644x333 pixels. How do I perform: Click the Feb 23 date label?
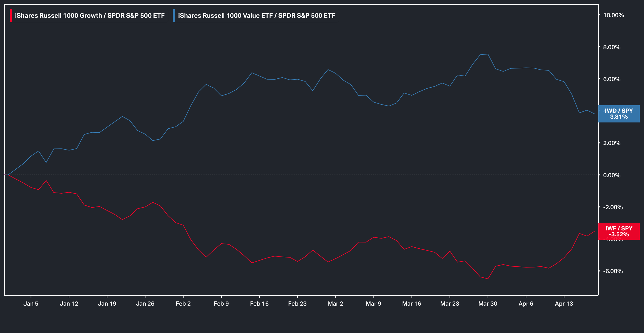[297, 304]
